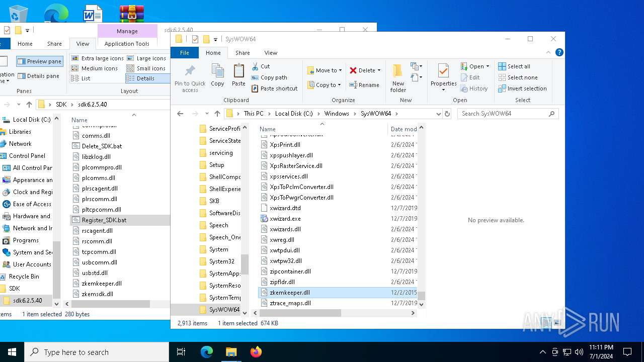644x362 pixels.
Task: Click Back arrow in SysWOW64 window
Action: pos(180,114)
